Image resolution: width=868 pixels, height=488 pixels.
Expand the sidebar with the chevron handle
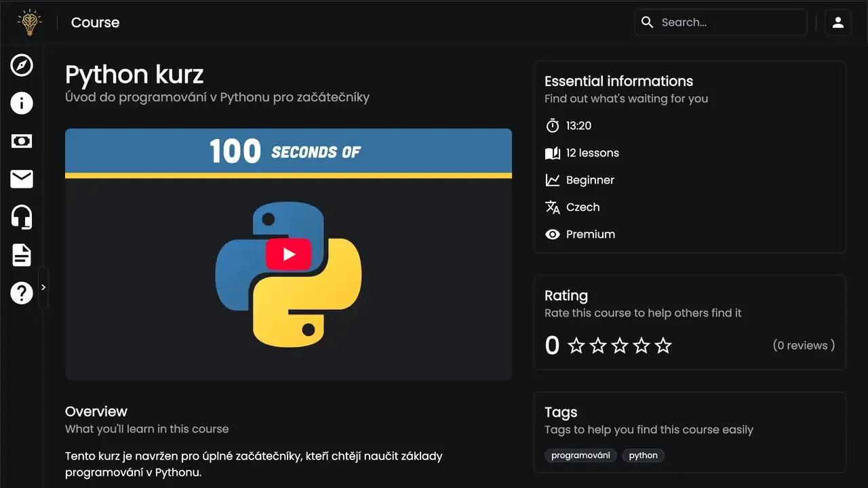43,287
